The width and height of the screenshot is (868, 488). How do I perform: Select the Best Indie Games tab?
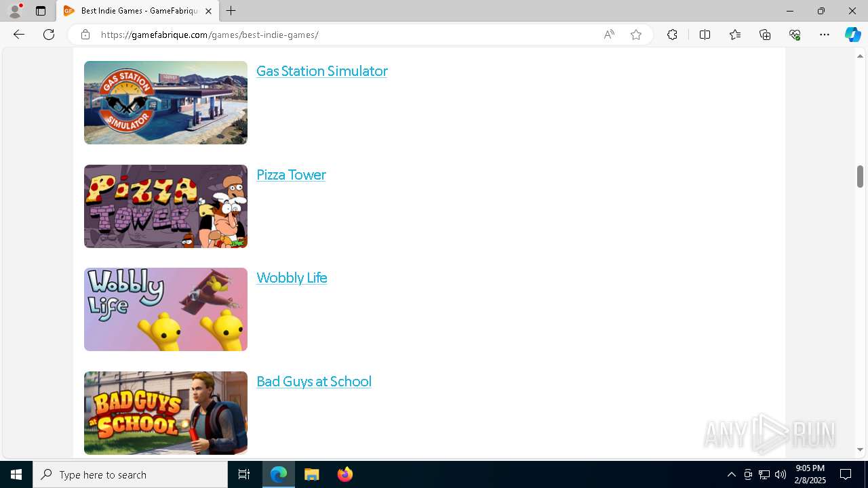point(138,11)
